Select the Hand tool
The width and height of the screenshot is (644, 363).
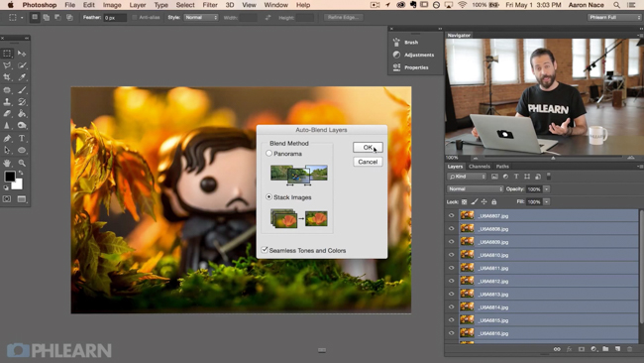[x=7, y=164]
